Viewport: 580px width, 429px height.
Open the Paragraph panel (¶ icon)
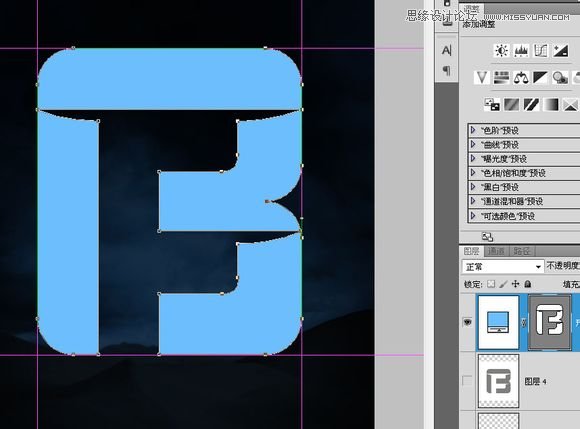447,70
